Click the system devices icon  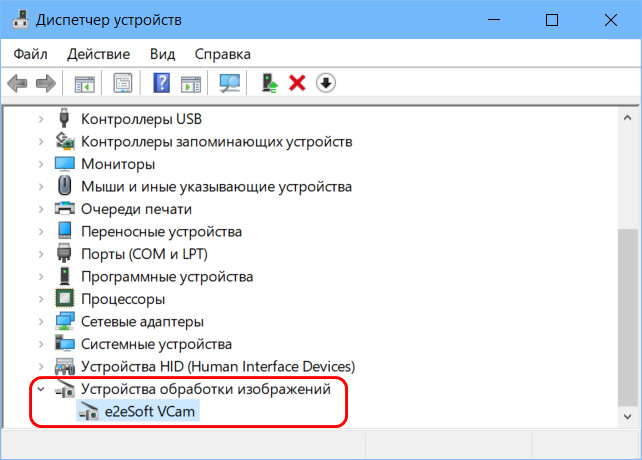point(65,343)
